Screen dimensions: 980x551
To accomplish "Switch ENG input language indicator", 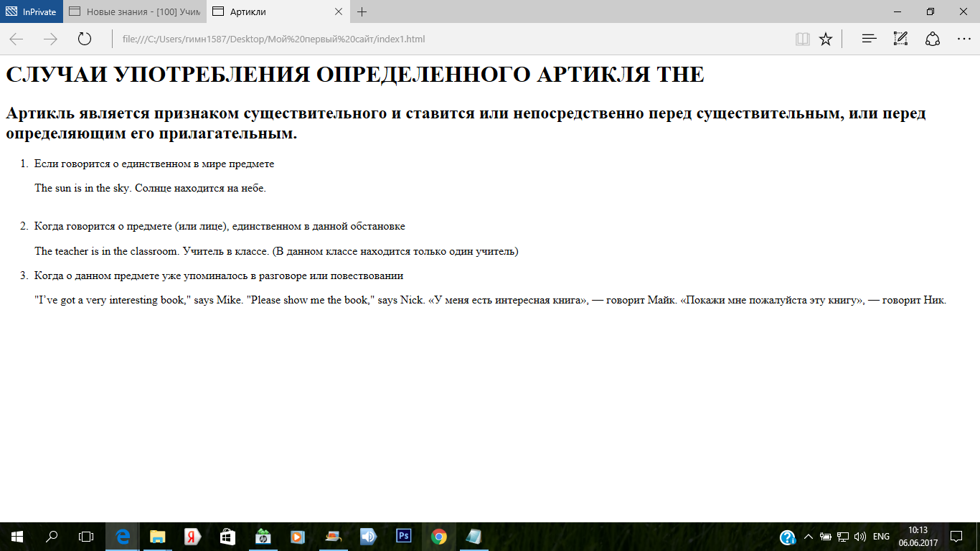I will coord(881,537).
